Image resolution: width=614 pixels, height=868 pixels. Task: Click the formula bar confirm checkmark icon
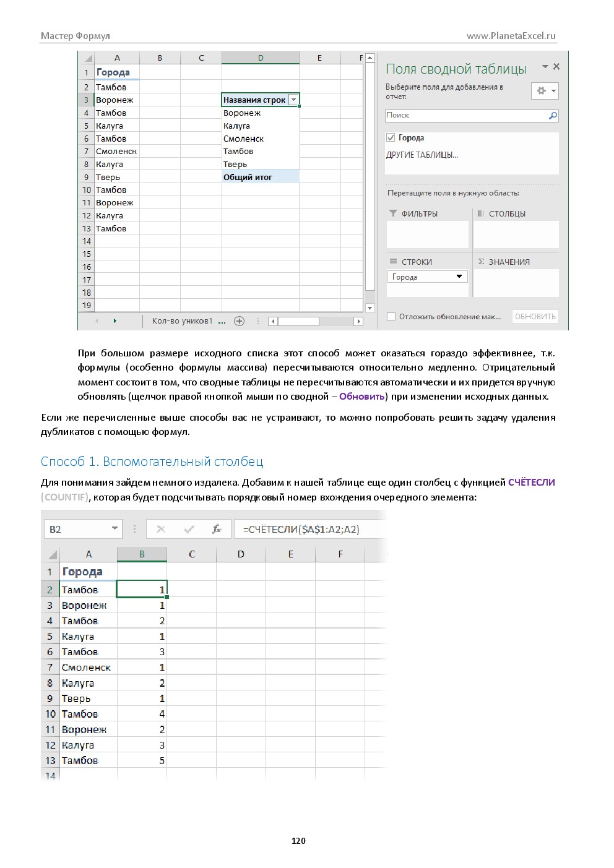point(189,529)
